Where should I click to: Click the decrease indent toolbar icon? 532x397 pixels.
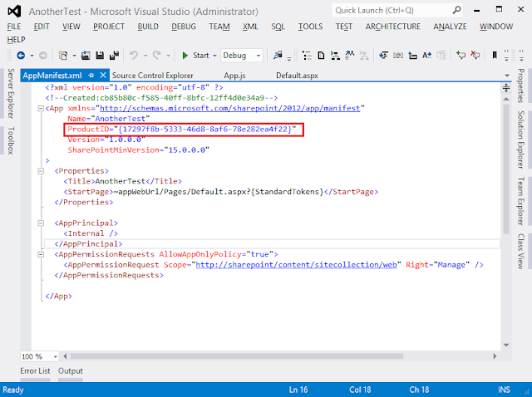[x=384, y=56]
